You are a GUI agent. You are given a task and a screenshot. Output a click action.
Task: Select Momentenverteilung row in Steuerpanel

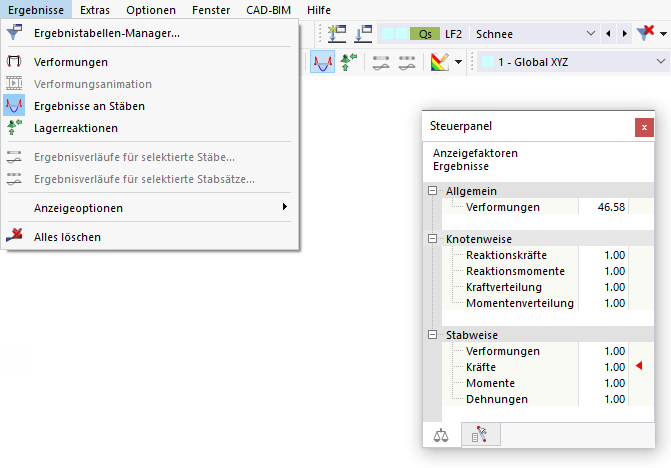548,303
